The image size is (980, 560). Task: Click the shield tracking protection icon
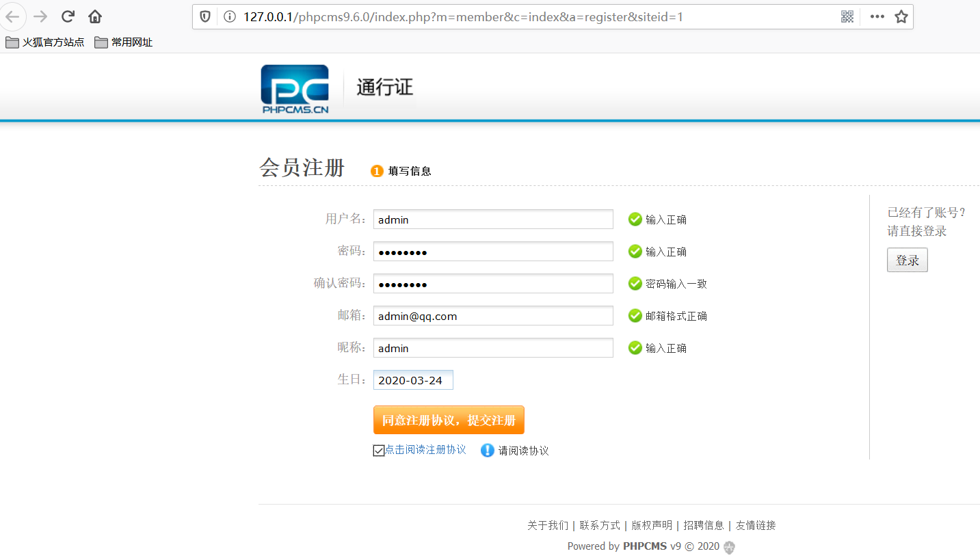205,16
